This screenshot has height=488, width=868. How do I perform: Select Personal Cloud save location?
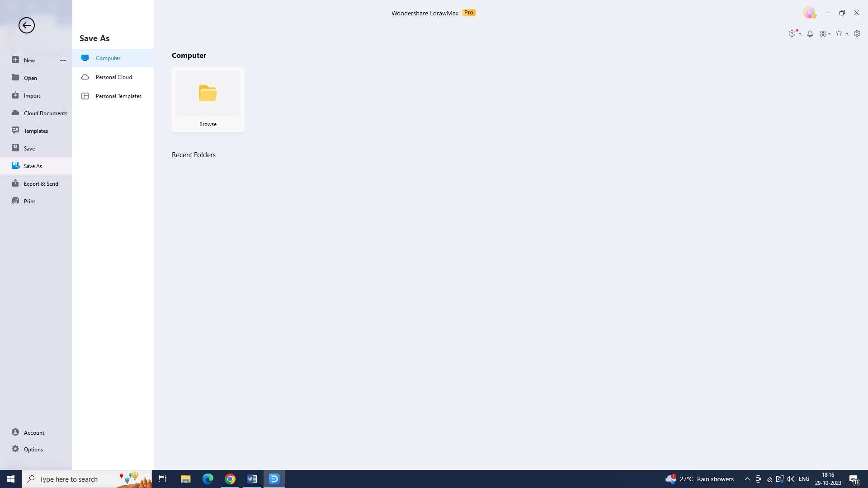point(113,77)
